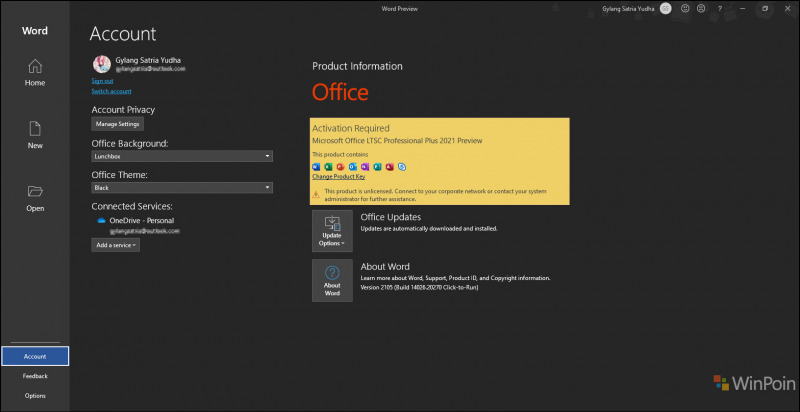Click the Access icon in product list
Image resolution: width=800 pixels, height=412 pixels.
(390, 167)
